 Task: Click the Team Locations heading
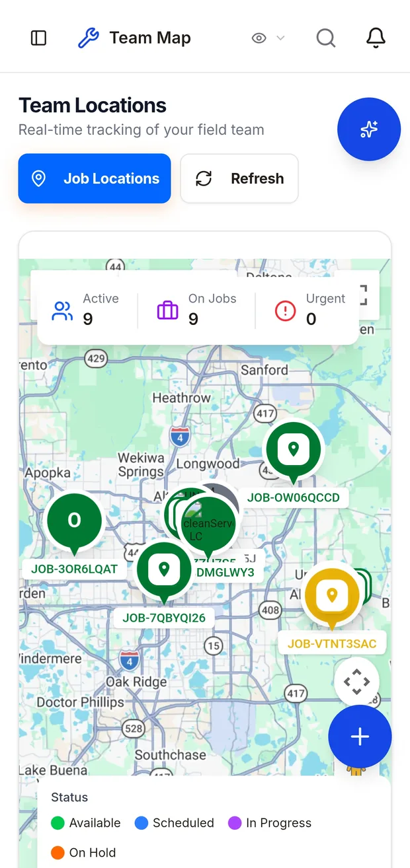(x=93, y=106)
